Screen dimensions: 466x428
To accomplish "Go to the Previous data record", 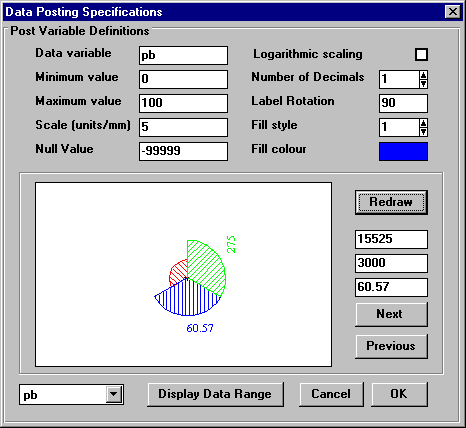I will click(x=391, y=346).
